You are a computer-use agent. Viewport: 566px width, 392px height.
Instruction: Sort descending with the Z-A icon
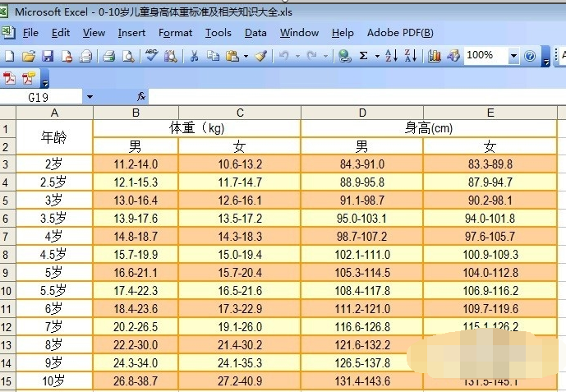pos(411,56)
